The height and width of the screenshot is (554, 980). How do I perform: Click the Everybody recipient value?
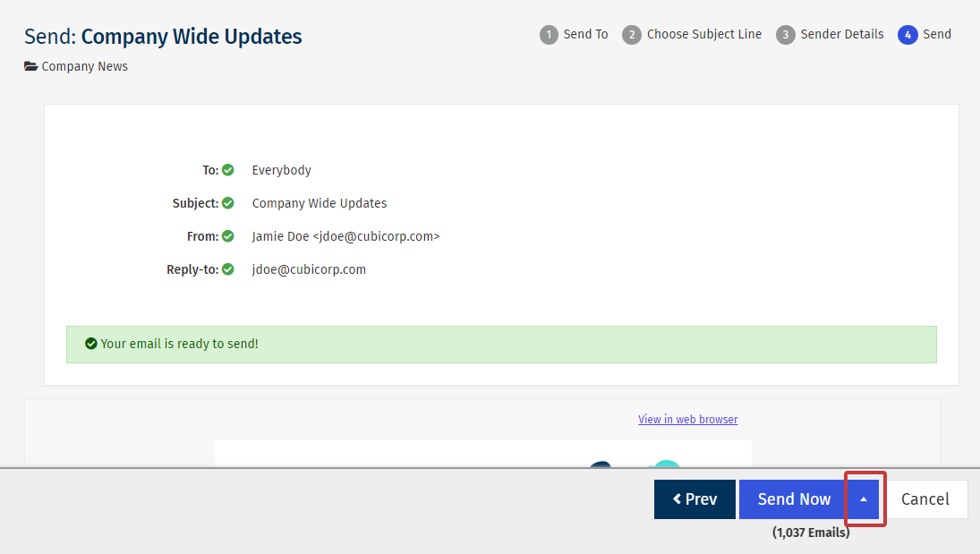[x=282, y=170]
